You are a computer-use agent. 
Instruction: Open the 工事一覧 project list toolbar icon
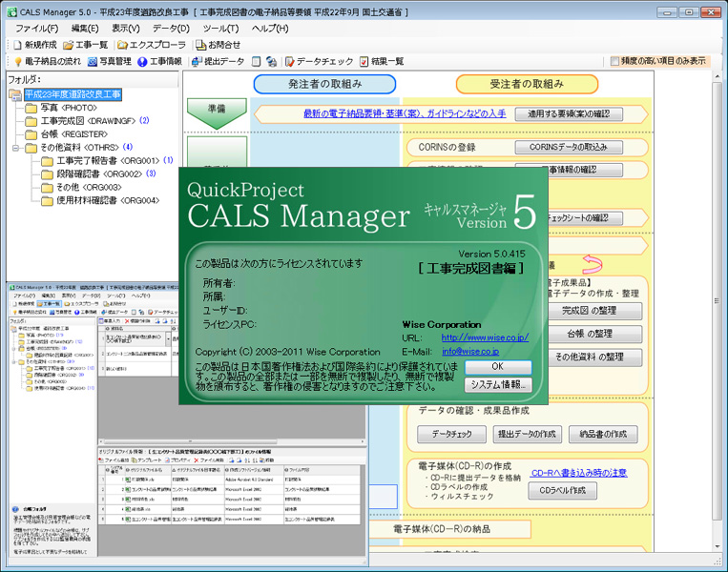(x=69, y=45)
